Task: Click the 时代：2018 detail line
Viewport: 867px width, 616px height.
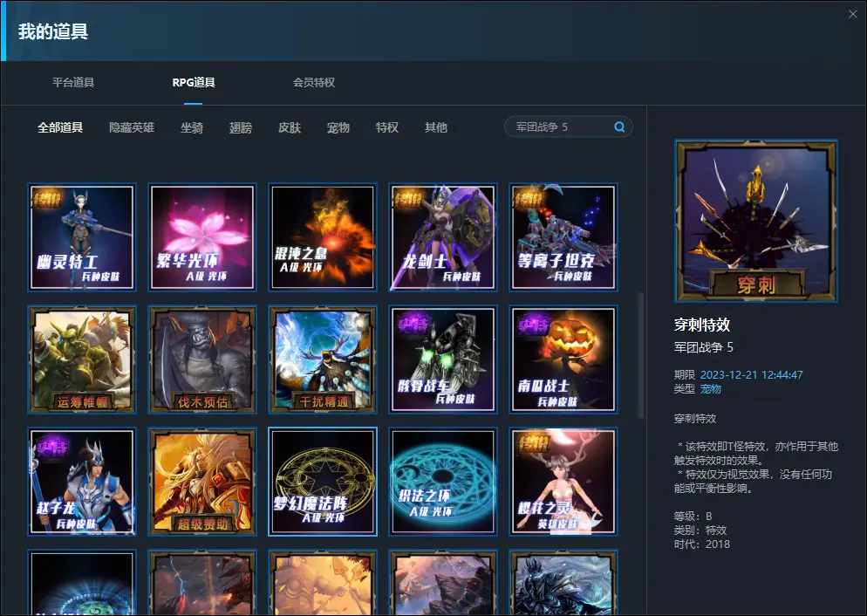Action: click(701, 544)
